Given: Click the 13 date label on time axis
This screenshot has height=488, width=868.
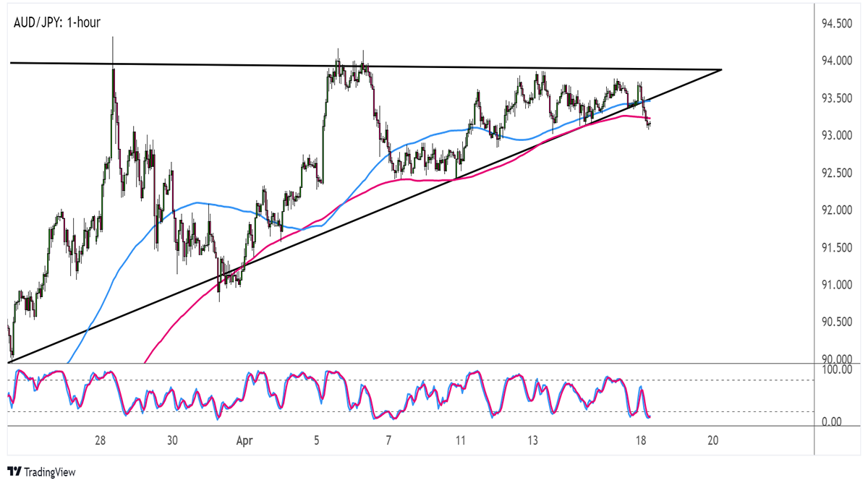Looking at the screenshot, I should pyautogui.click(x=532, y=440).
